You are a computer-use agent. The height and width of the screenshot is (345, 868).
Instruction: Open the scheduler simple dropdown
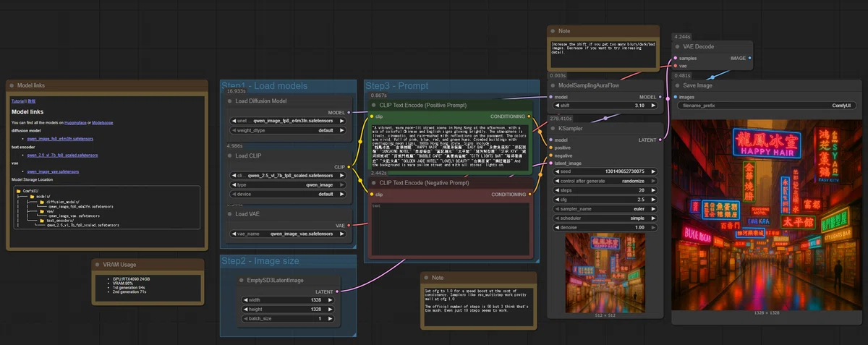(604, 218)
